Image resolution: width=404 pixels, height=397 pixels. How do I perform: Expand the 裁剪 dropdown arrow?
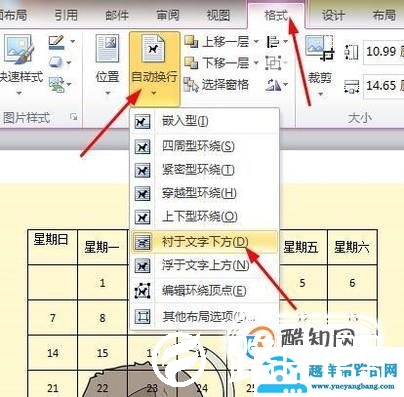pos(320,94)
